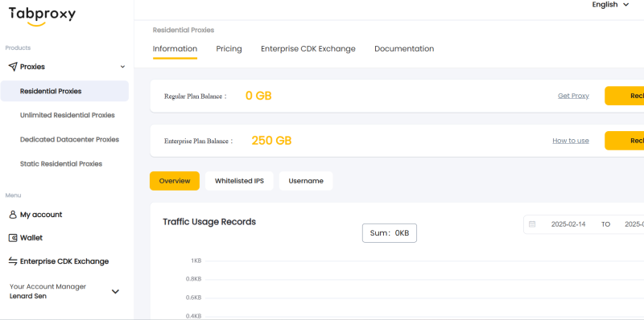
Task: Open Static Residential Proxies in sidebar
Action: (x=61, y=164)
